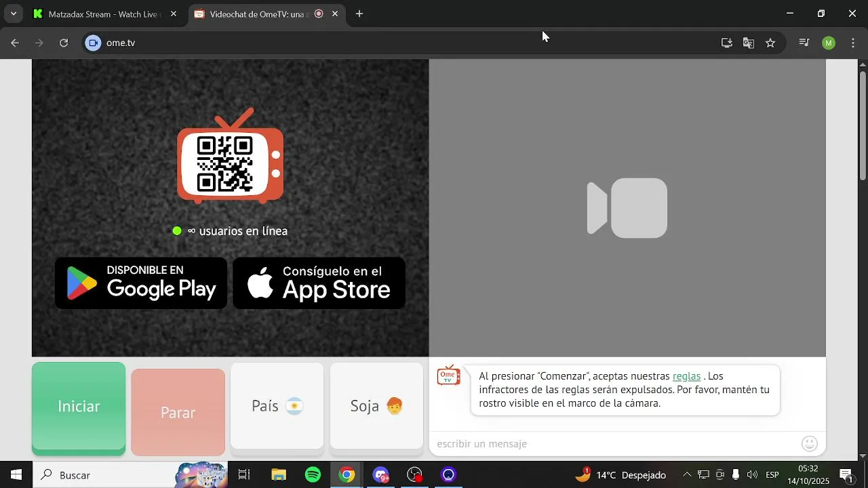The width and height of the screenshot is (868, 488).
Task: Click the usuarios en línea status text
Action: coord(238,231)
